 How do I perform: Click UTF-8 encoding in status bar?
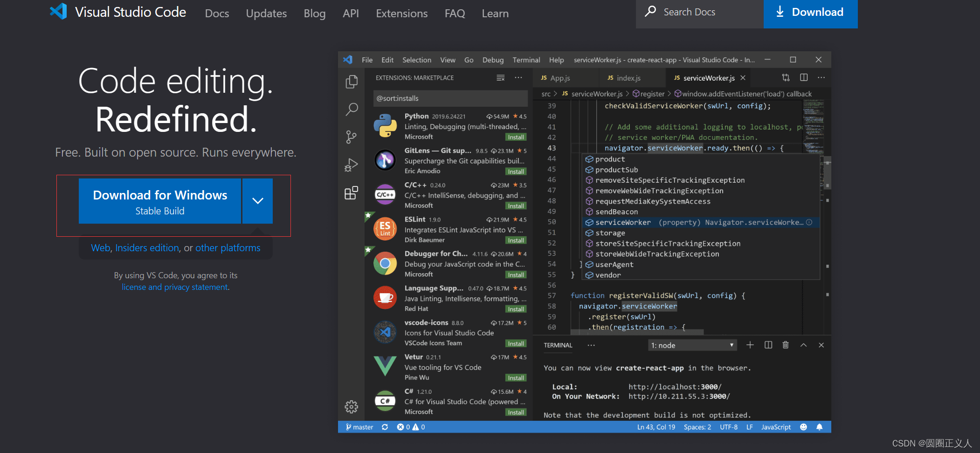729,427
